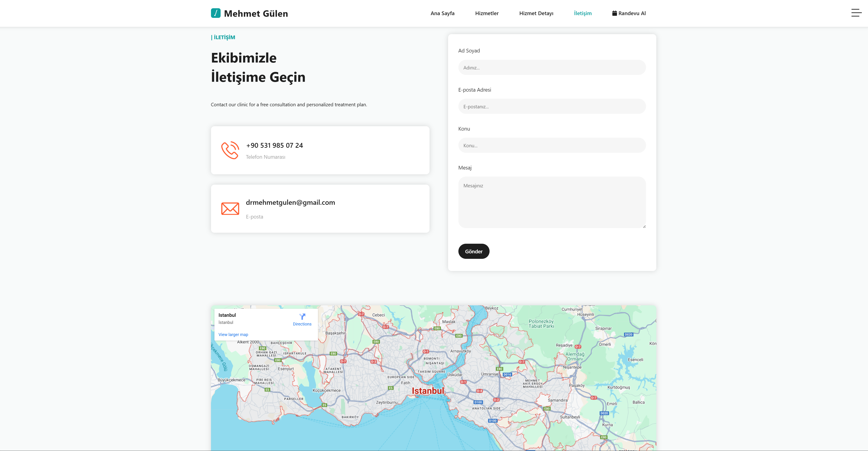Click the calendar icon beside Randevu Al
The image size is (868, 451).
coord(614,13)
